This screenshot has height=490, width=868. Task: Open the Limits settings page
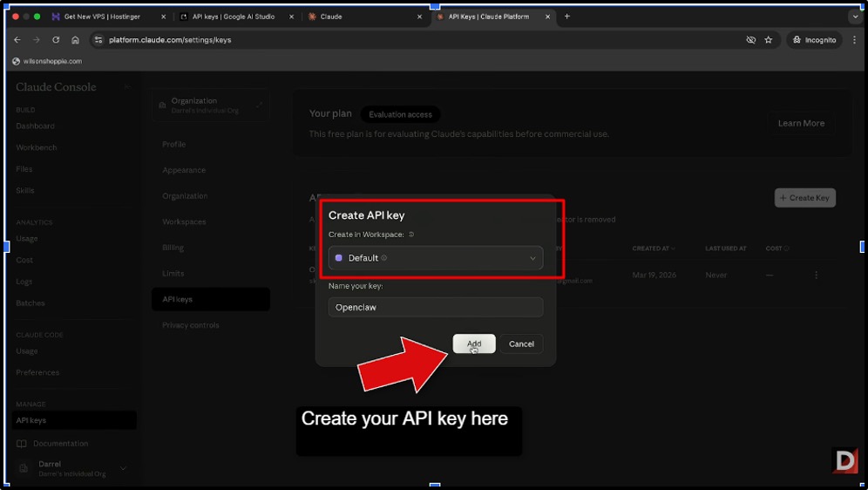click(x=173, y=274)
